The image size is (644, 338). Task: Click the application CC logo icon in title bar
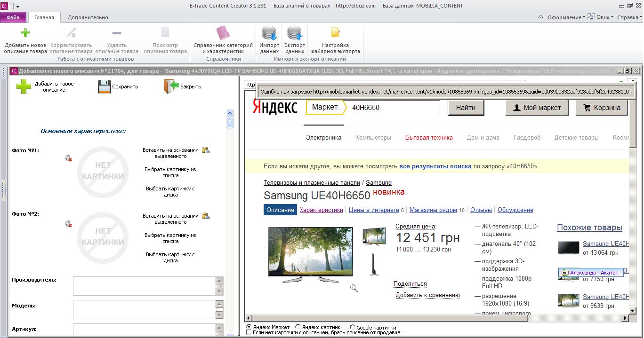point(4,6)
